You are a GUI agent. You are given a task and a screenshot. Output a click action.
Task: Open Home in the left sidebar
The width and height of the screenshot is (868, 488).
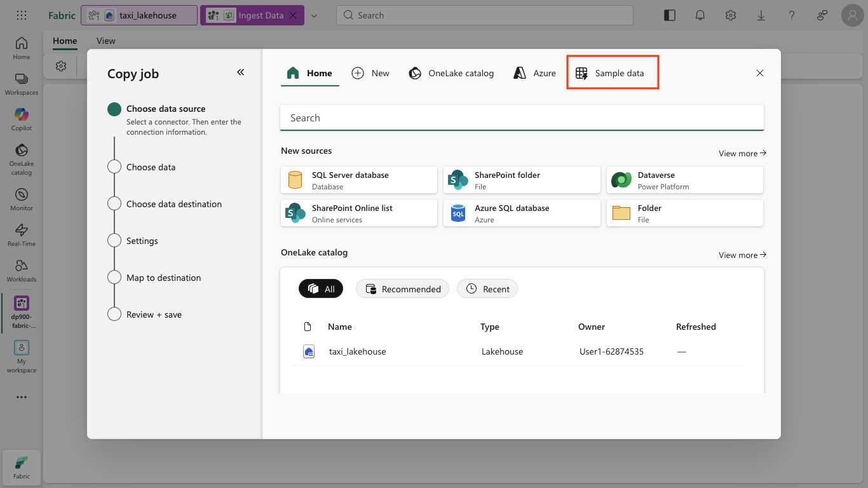[22, 48]
